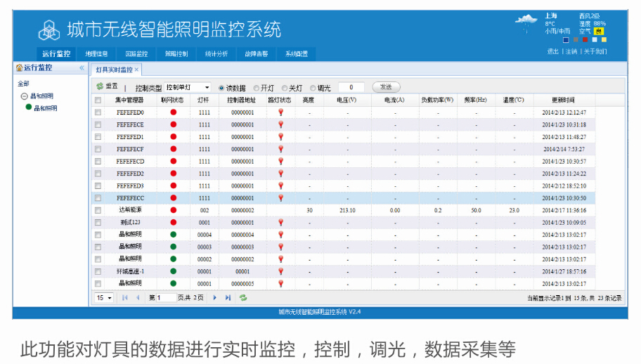Open the 统计分析 menu
The width and height of the screenshot is (641, 364).
pyautogui.click(x=216, y=53)
